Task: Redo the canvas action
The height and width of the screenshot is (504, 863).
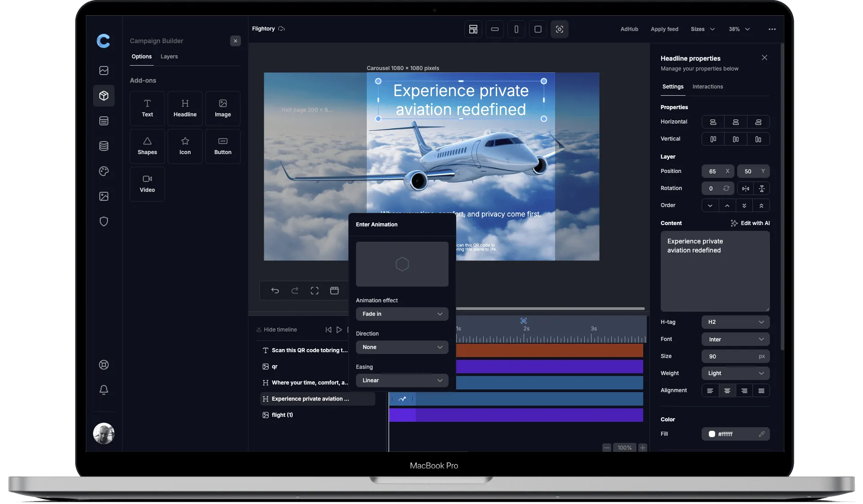Action: 295,291
